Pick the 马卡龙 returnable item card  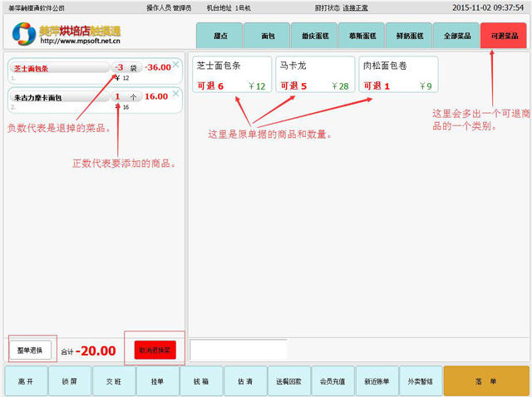click(x=315, y=74)
